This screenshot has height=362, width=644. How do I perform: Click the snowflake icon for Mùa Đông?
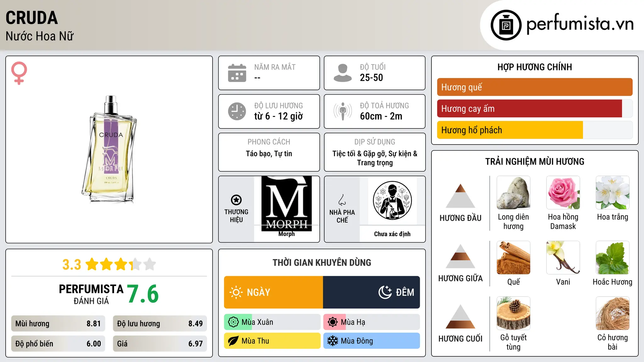(x=332, y=341)
